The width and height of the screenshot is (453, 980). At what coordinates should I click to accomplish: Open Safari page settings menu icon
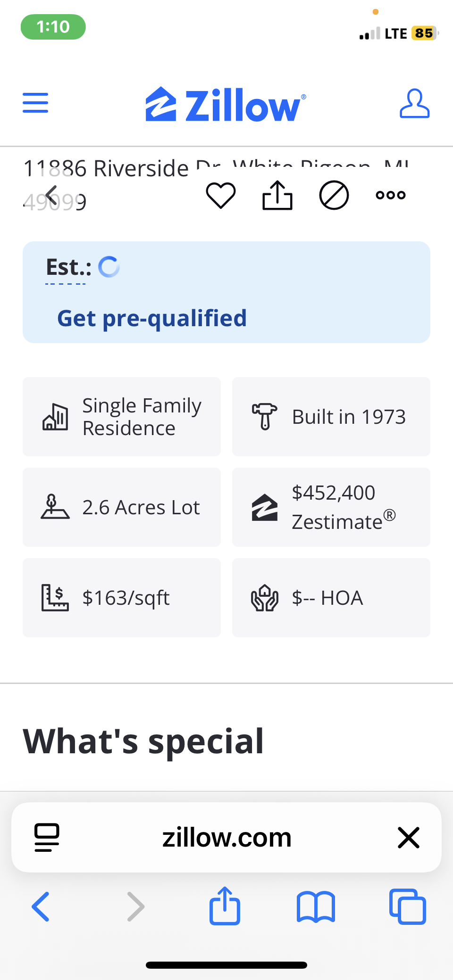47,838
